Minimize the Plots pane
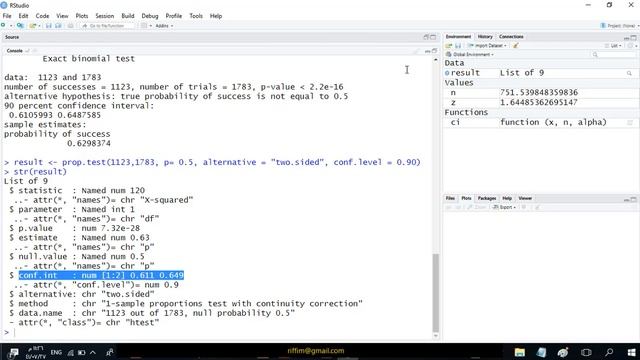The width and height of the screenshot is (640, 360). pyautogui.click(x=627, y=199)
